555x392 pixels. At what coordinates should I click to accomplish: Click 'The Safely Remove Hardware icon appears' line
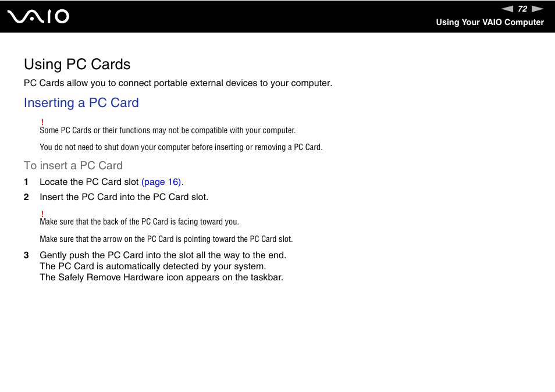coord(161,277)
